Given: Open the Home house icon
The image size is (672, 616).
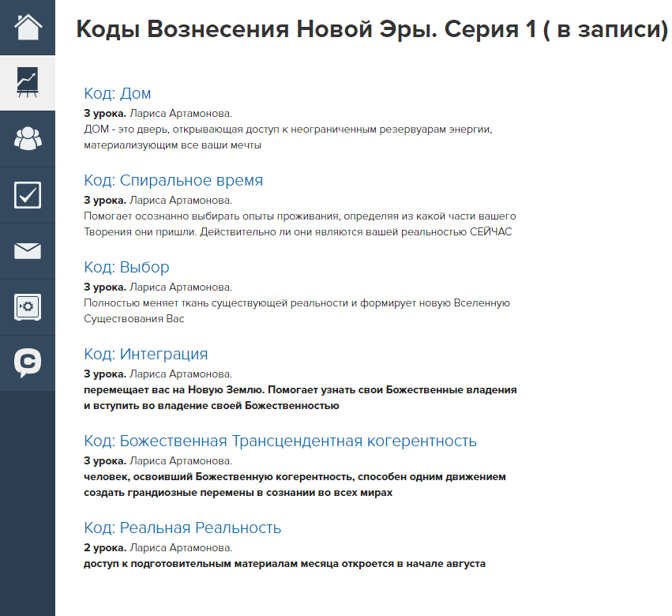Looking at the screenshot, I should point(28,28).
